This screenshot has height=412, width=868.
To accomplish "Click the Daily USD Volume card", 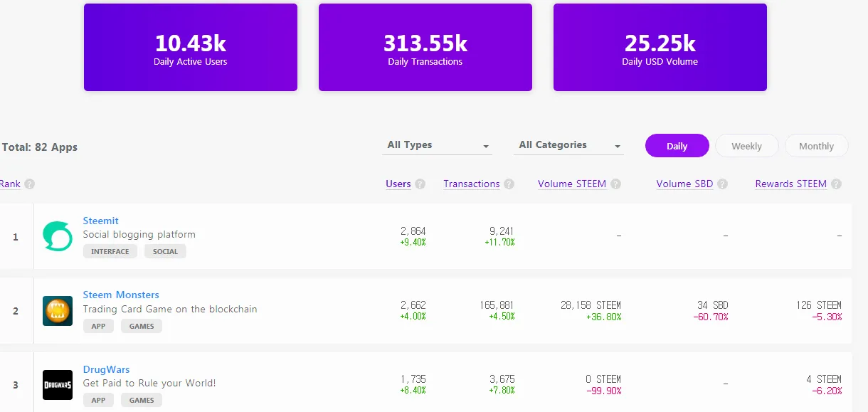I will (660, 47).
